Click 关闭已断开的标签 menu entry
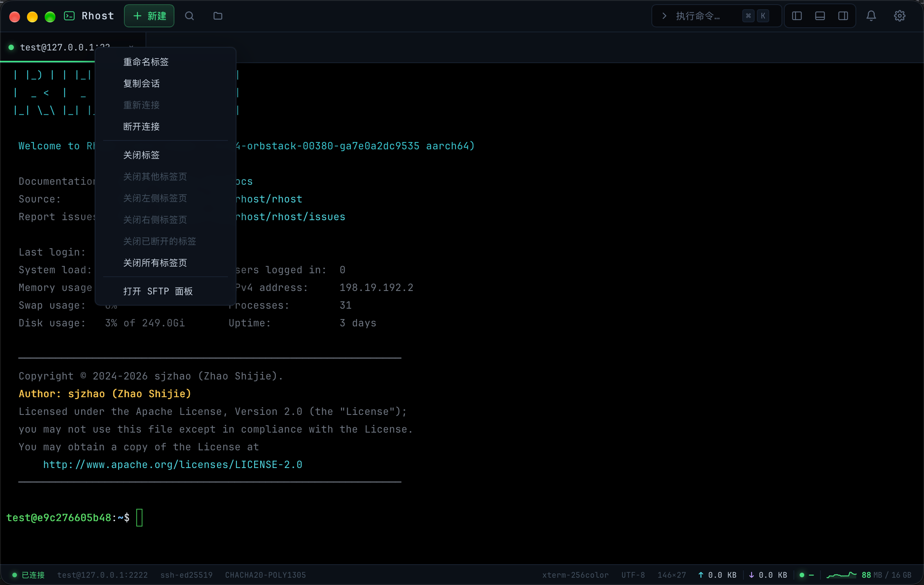The width and height of the screenshot is (924, 585). (166, 241)
